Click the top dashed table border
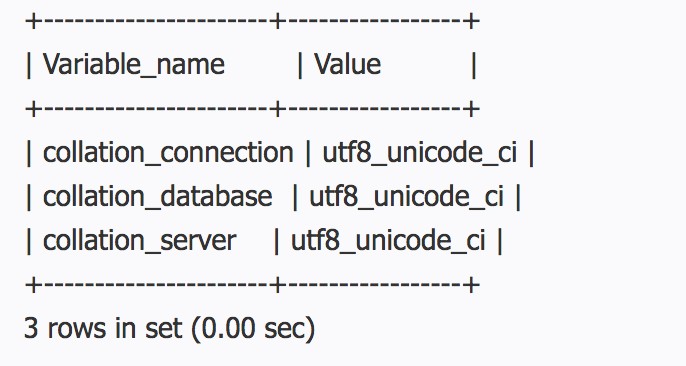Screen dimensions: 686x366 [x=252, y=21]
